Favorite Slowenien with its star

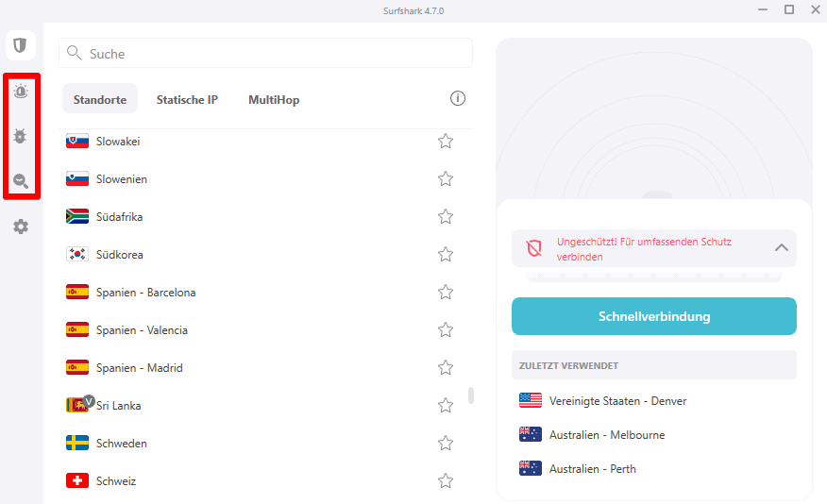coord(446,179)
